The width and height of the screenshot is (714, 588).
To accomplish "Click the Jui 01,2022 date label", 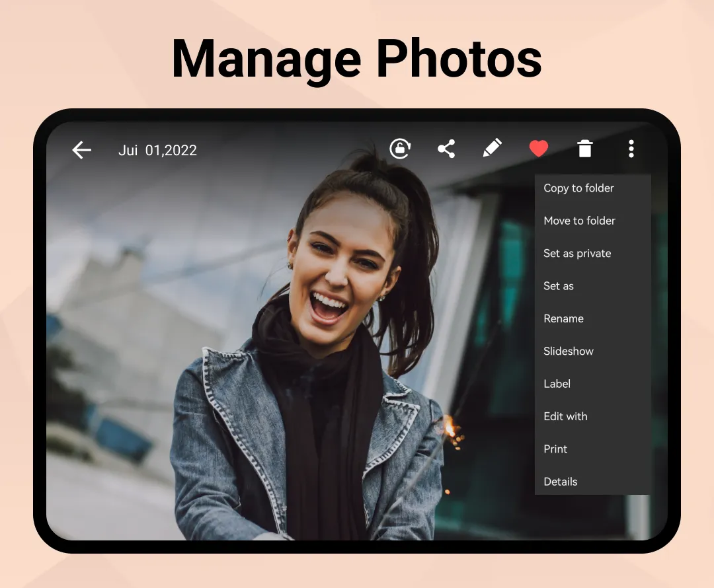I will [x=157, y=150].
